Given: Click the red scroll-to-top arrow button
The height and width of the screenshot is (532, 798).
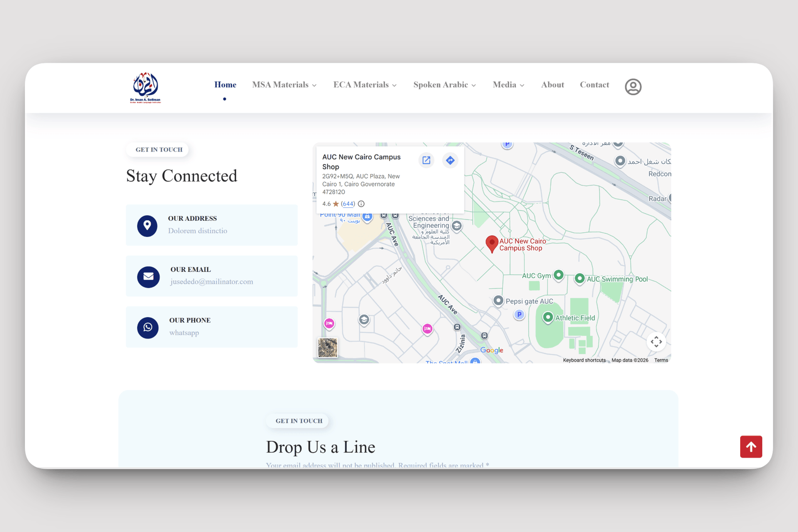Looking at the screenshot, I should (751, 447).
